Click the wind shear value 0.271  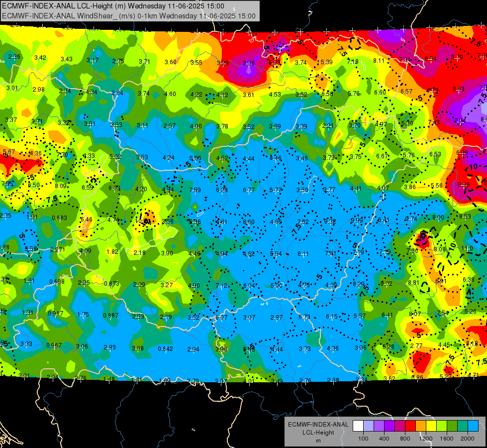[58, 250]
